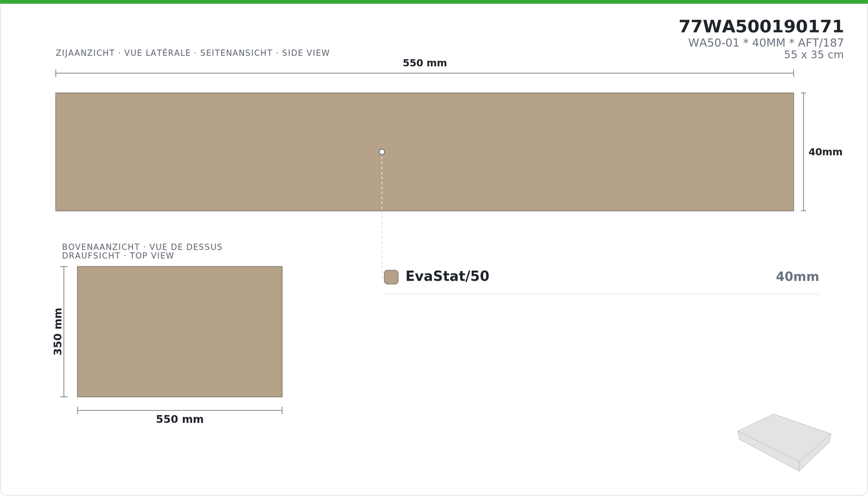Click the BOVENAANZICHT top view heading
This screenshot has height=496, width=868.
click(142, 251)
